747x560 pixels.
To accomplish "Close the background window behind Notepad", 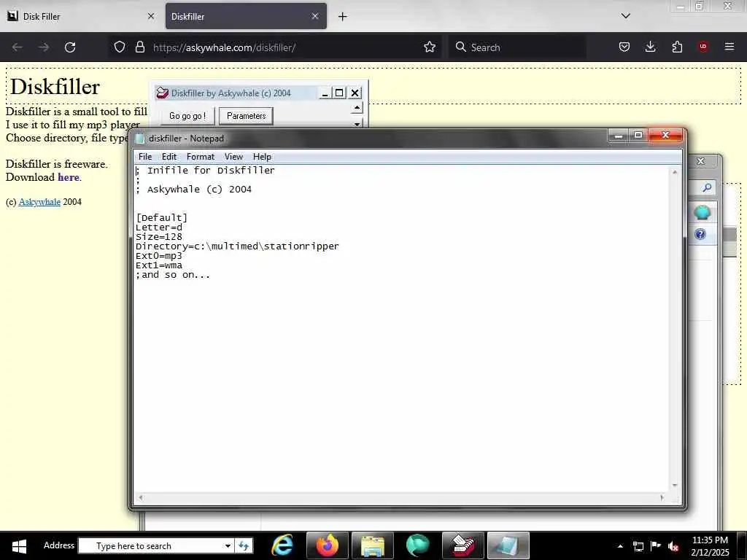I will [x=701, y=161].
